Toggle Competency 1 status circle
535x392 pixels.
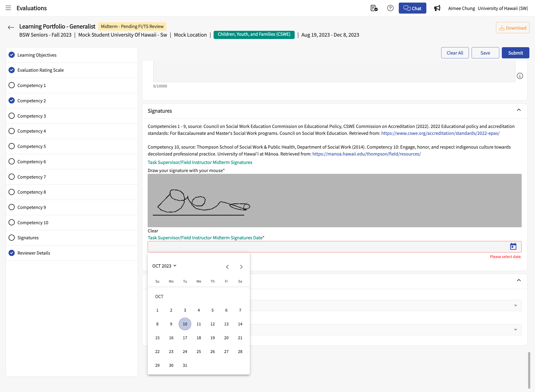pyautogui.click(x=12, y=85)
